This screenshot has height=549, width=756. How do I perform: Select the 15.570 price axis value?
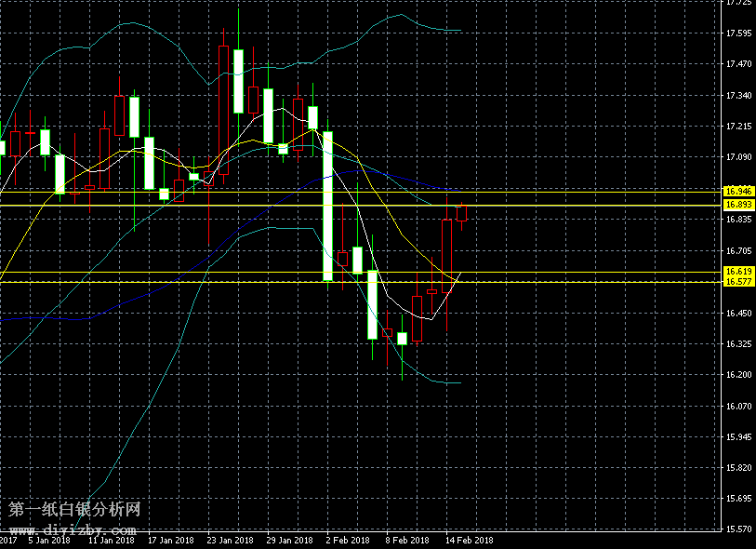click(738, 529)
